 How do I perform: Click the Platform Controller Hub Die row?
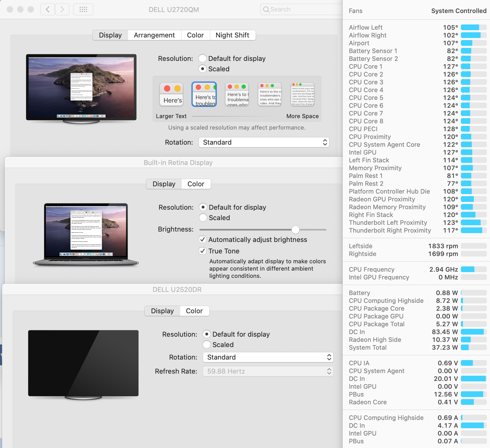(418, 191)
